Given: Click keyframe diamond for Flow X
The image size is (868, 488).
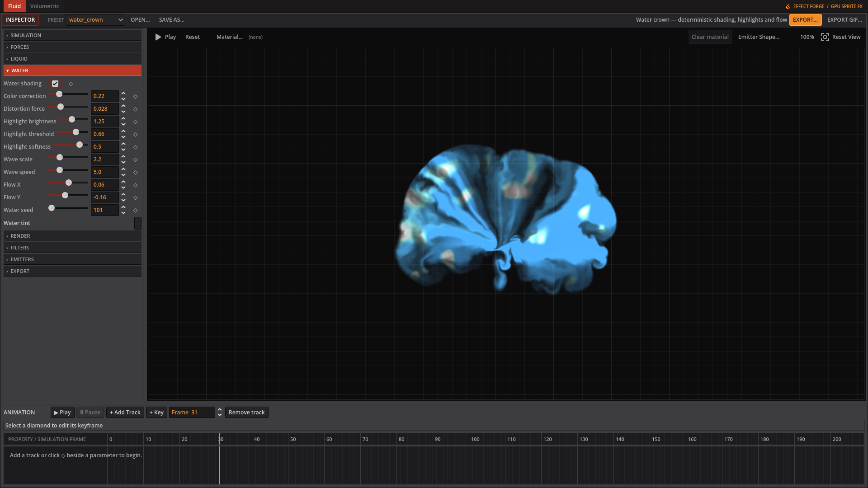Looking at the screenshot, I should click(x=135, y=185).
